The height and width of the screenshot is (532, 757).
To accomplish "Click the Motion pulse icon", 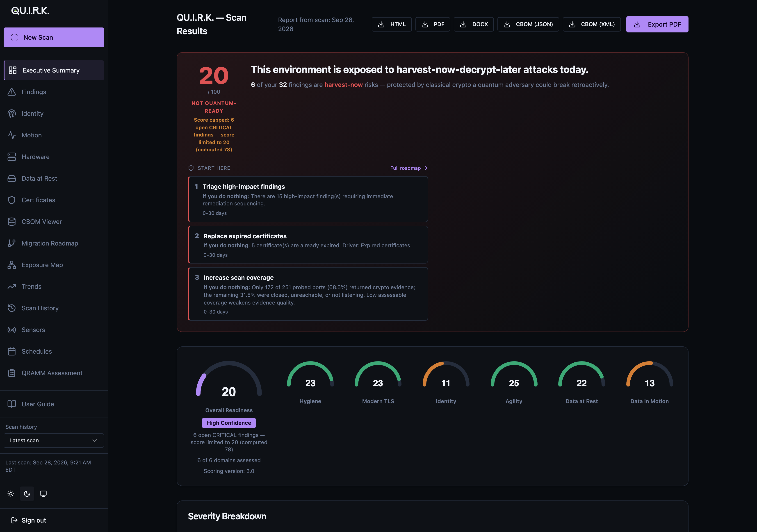I will click(x=12, y=135).
